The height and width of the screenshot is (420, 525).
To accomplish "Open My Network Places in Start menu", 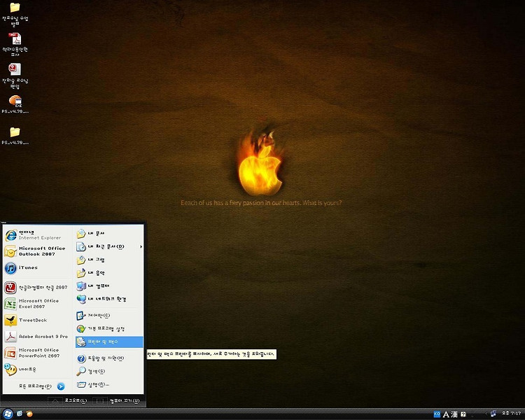I will pos(109,299).
